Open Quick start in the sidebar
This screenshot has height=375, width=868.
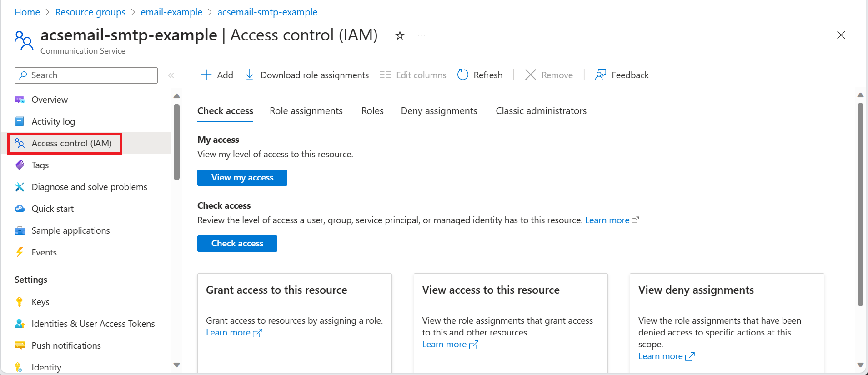52,209
